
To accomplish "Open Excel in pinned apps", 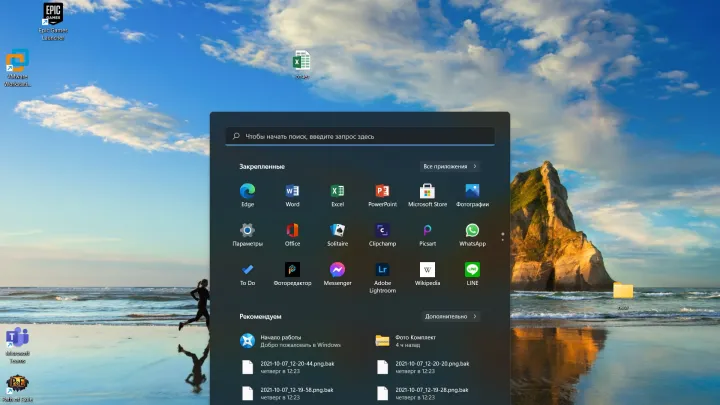I will (x=337, y=192).
